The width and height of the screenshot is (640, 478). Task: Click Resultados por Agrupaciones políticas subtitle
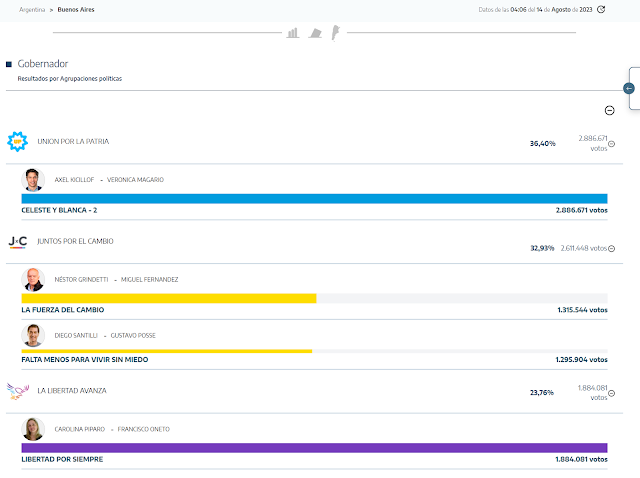(70, 79)
